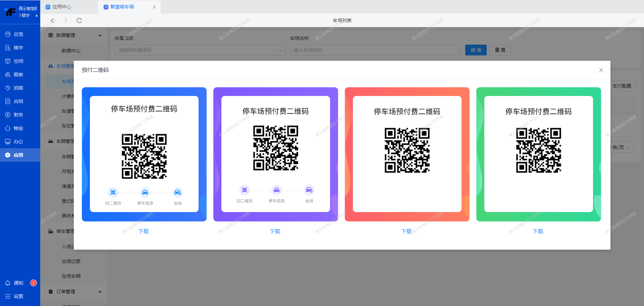Download the purple prepay QR code

(x=275, y=232)
